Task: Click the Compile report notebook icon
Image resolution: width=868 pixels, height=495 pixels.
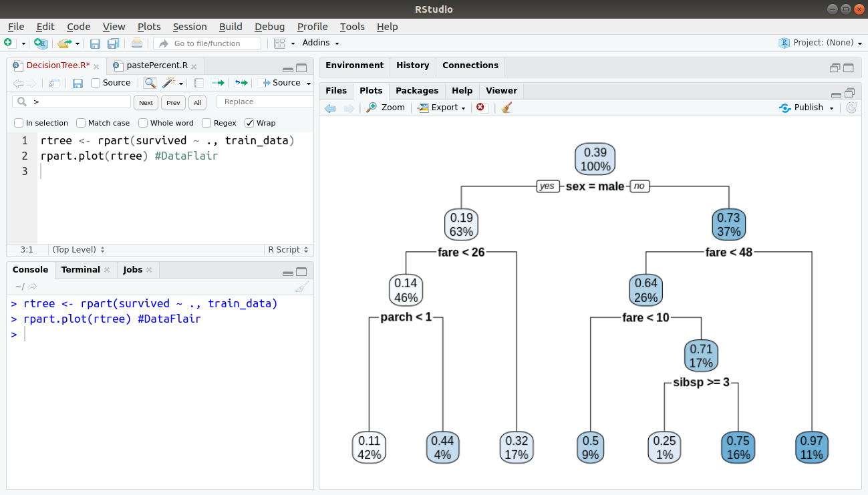Action: tap(198, 83)
